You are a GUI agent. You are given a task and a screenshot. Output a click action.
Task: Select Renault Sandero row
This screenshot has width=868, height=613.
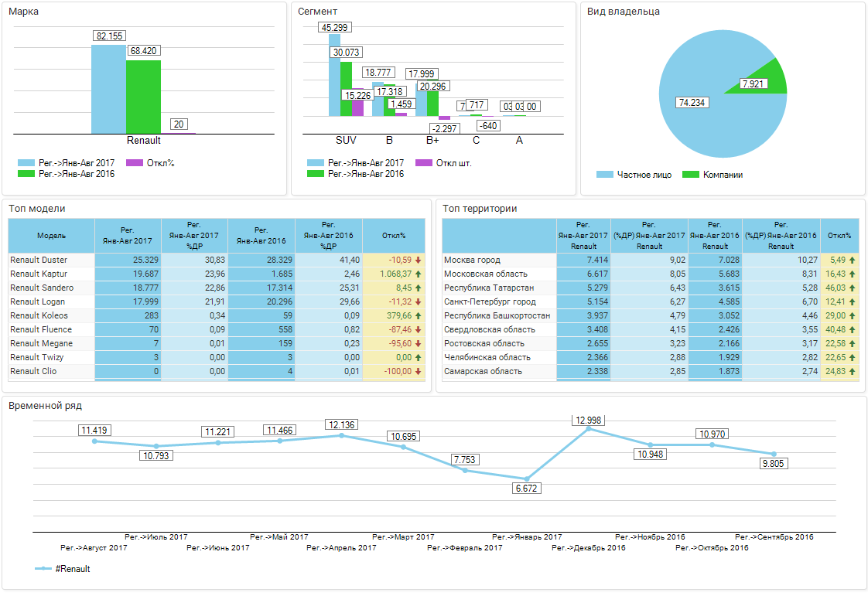pos(217,288)
